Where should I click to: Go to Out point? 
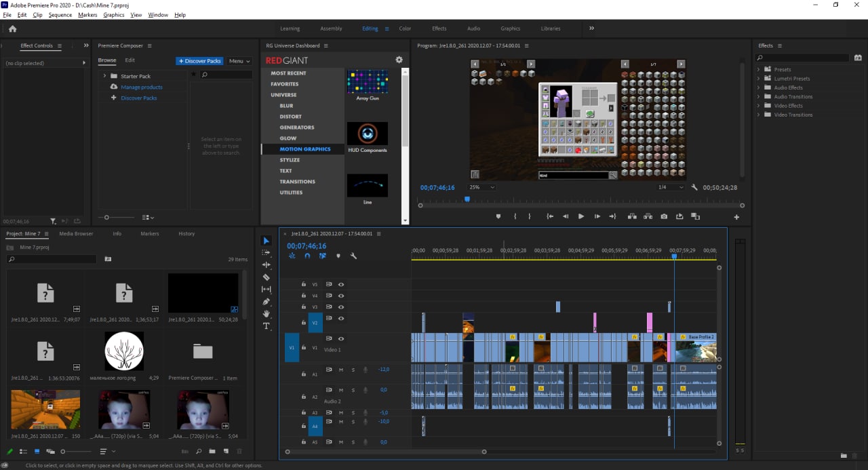coord(612,216)
